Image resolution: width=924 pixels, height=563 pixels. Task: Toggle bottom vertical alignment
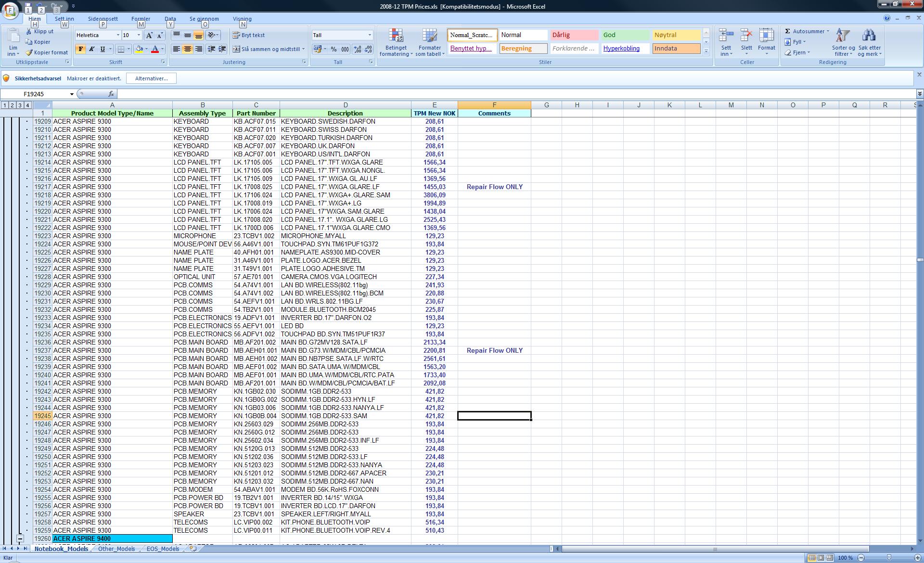[198, 35]
